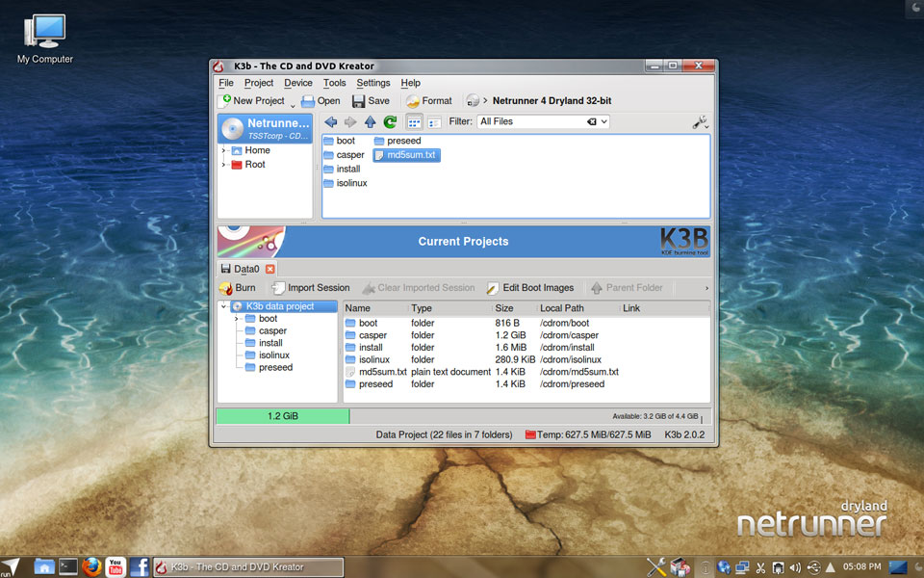This screenshot has width=924, height=578.
Task: Navigate up with the up arrow icon
Action: (370, 122)
